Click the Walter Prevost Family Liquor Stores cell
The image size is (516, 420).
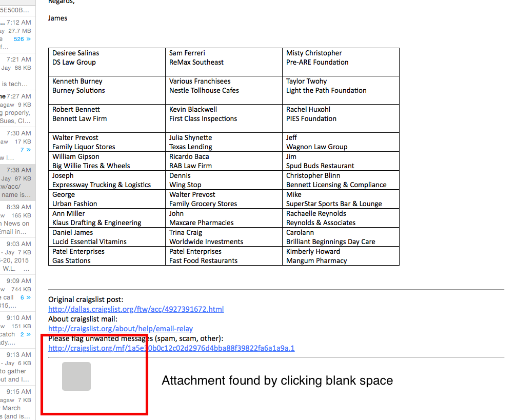click(107, 142)
